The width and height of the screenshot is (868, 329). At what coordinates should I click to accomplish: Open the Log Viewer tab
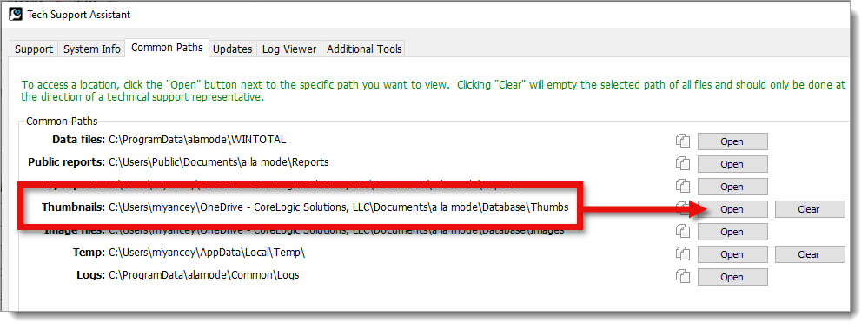289,49
